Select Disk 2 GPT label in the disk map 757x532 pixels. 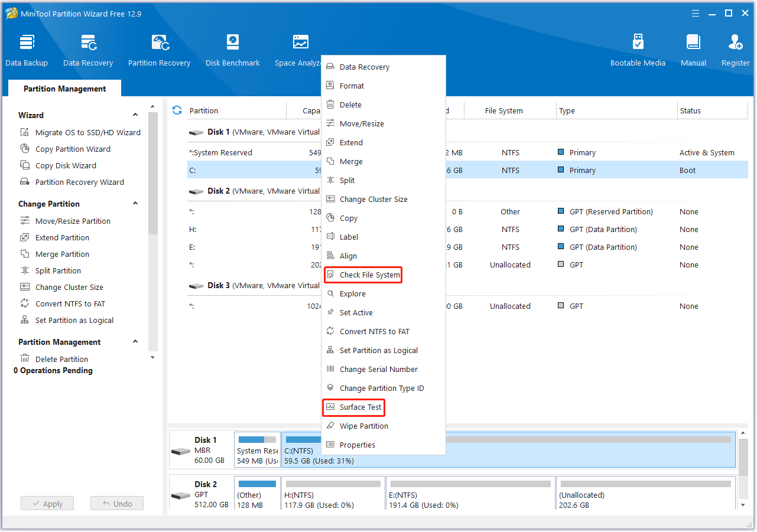point(201,494)
